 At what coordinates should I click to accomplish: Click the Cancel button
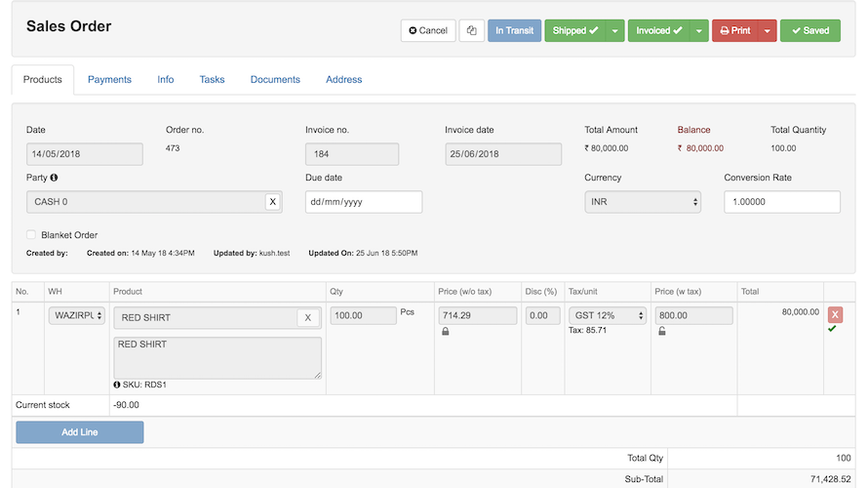(428, 30)
